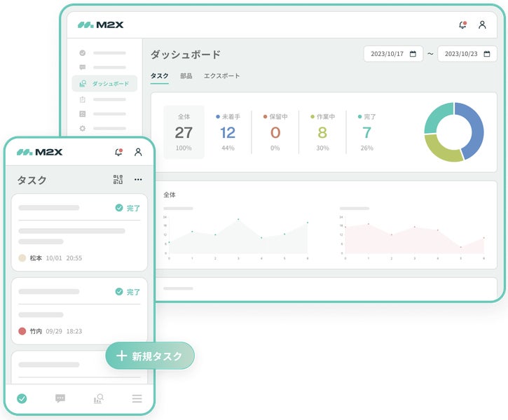
Task: Click timestamp 09/29 18:23
Action: click(64, 331)
